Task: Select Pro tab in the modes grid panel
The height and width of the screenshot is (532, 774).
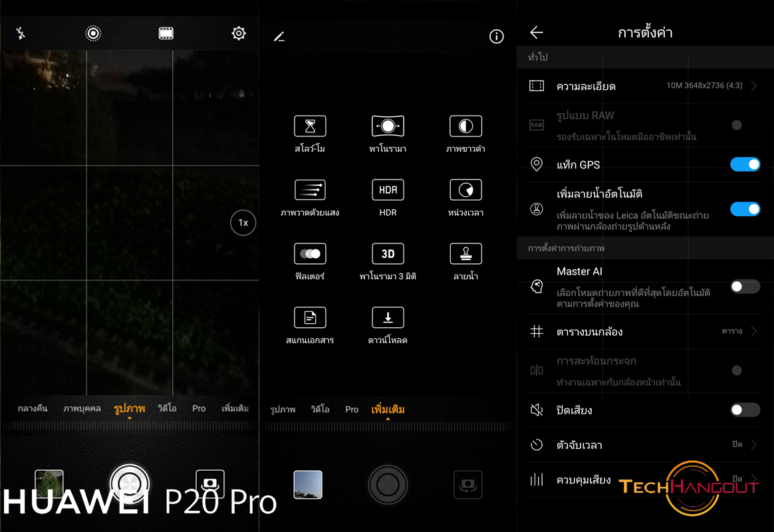Action: pos(352,409)
